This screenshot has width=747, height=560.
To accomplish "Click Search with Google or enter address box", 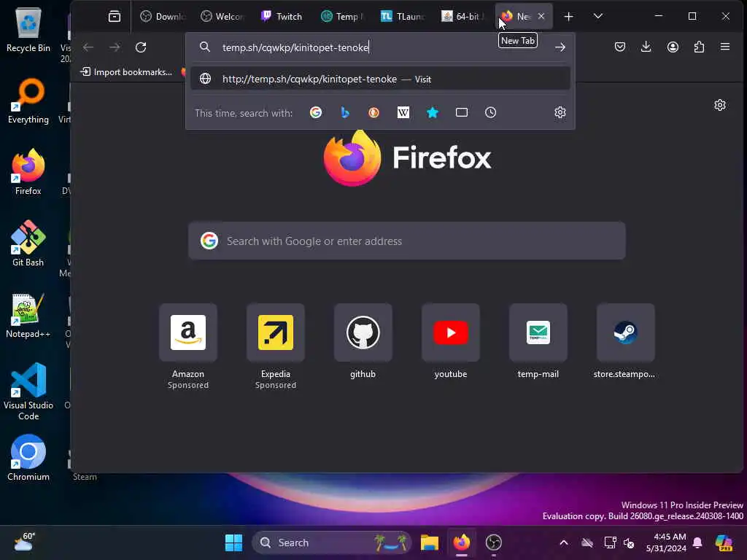I will click(407, 241).
